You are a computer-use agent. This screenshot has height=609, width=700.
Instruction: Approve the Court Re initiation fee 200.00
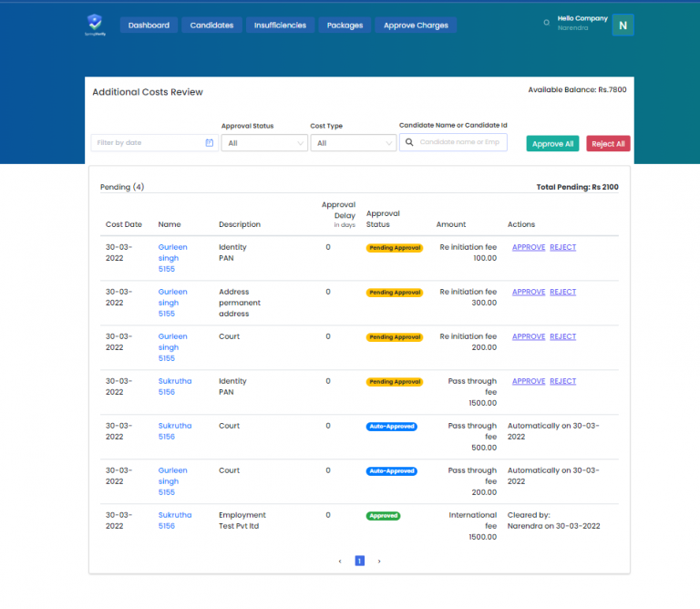(529, 336)
